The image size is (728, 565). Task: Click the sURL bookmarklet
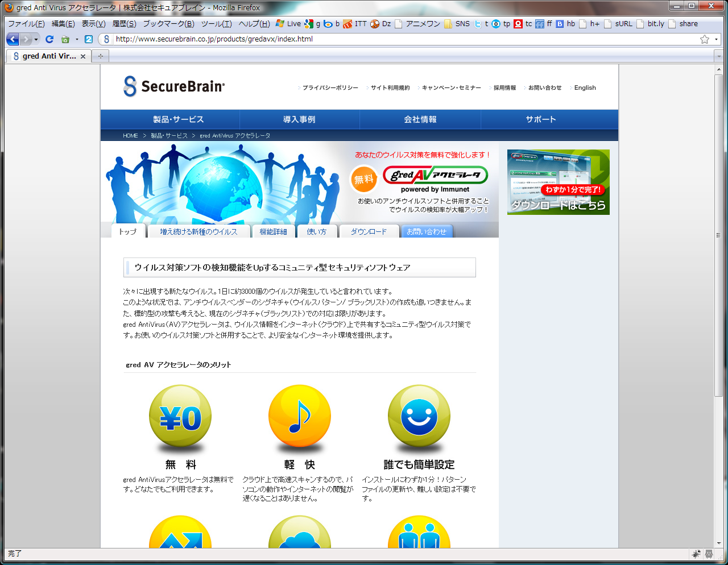click(618, 24)
